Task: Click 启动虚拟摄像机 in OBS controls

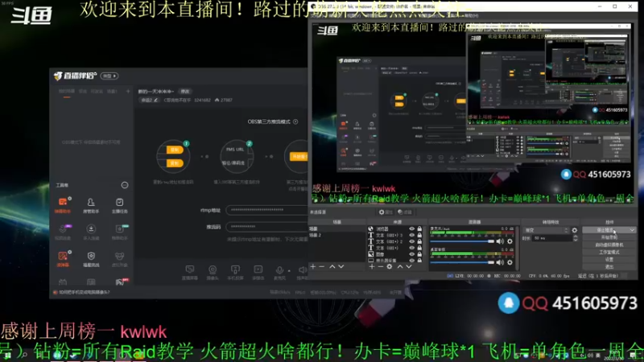Action: coord(609,245)
